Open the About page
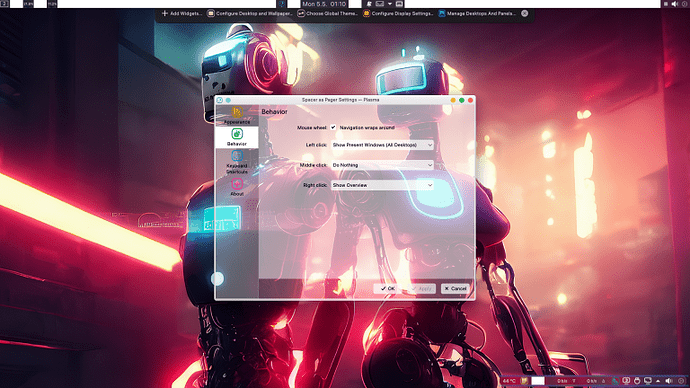The image size is (690, 388). (237, 187)
